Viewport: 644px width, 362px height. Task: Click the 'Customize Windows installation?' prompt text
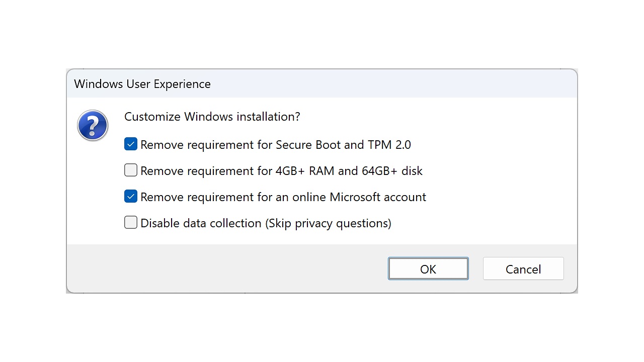[x=212, y=117]
